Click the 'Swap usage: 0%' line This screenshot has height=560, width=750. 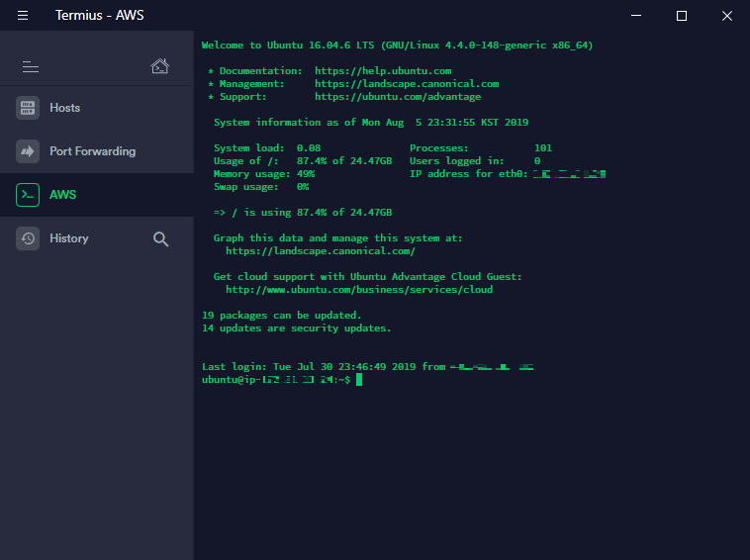coord(261,187)
